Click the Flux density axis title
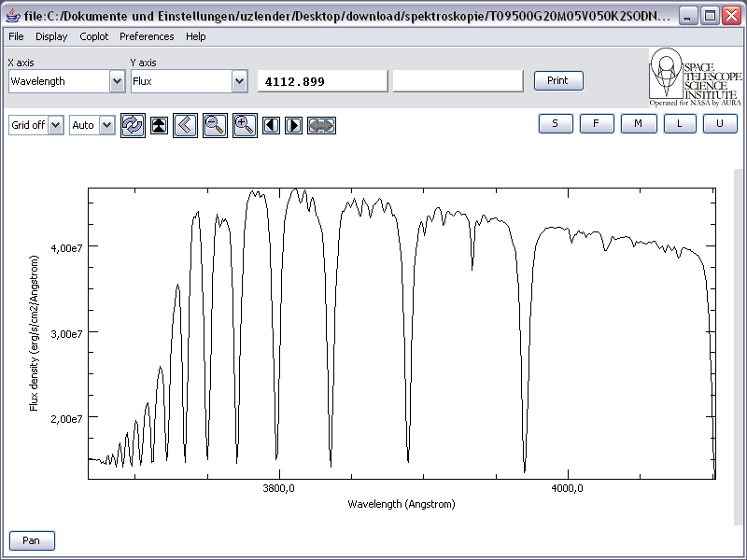This screenshot has height=560, width=747. (34, 333)
